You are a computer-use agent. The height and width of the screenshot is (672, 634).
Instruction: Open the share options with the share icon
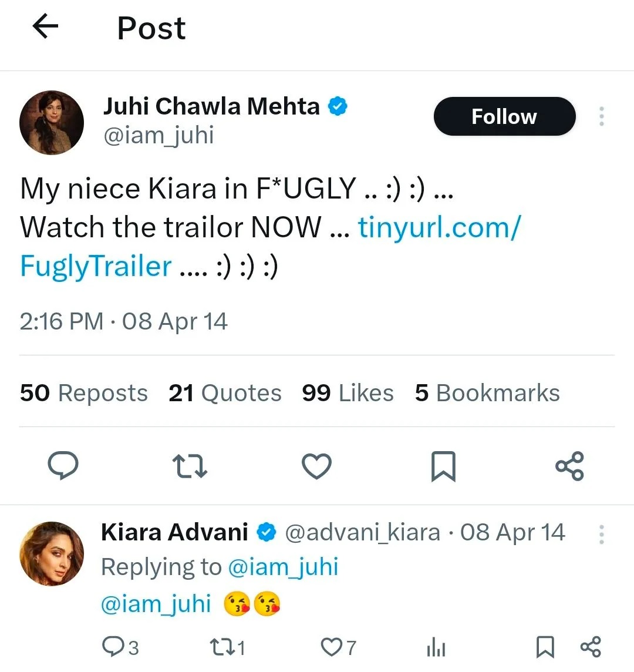pyautogui.click(x=569, y=466)
